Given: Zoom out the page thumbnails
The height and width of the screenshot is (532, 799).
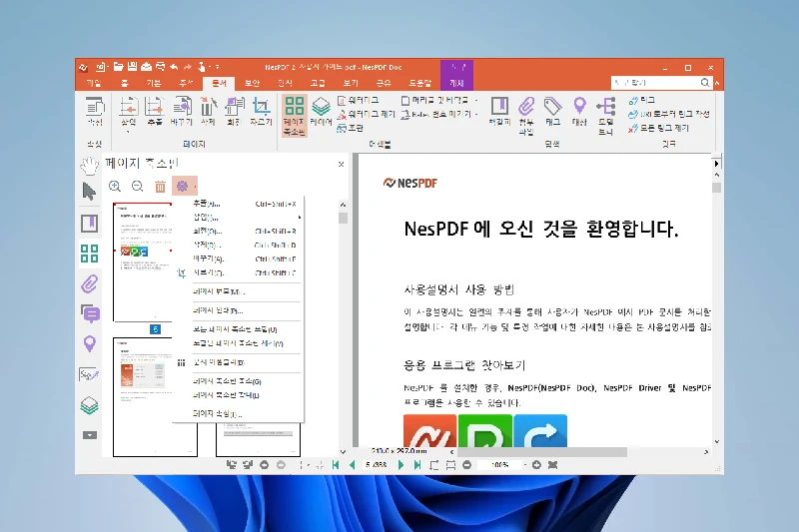Looking at the screenshot, I should (x=137, y=187).
